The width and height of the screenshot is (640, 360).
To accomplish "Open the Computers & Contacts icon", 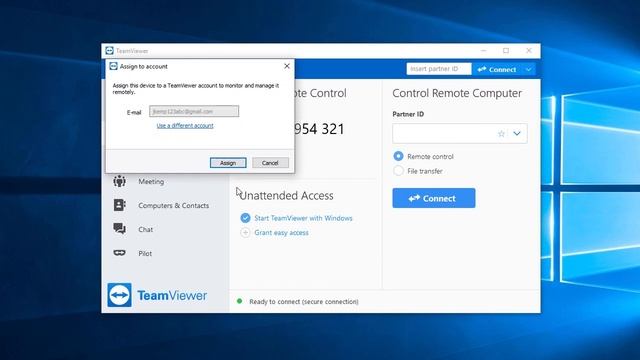I will (119, 205).
